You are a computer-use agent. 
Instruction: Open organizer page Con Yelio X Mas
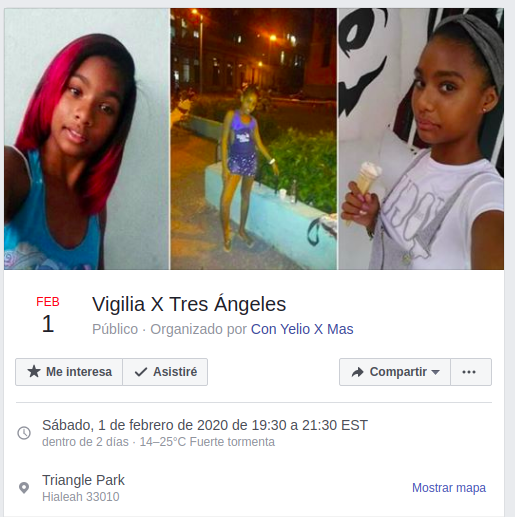302,329
